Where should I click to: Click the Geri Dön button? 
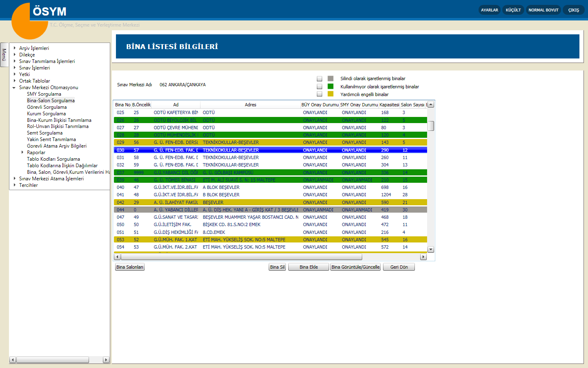pyautogui.click(x=399, y=267)
